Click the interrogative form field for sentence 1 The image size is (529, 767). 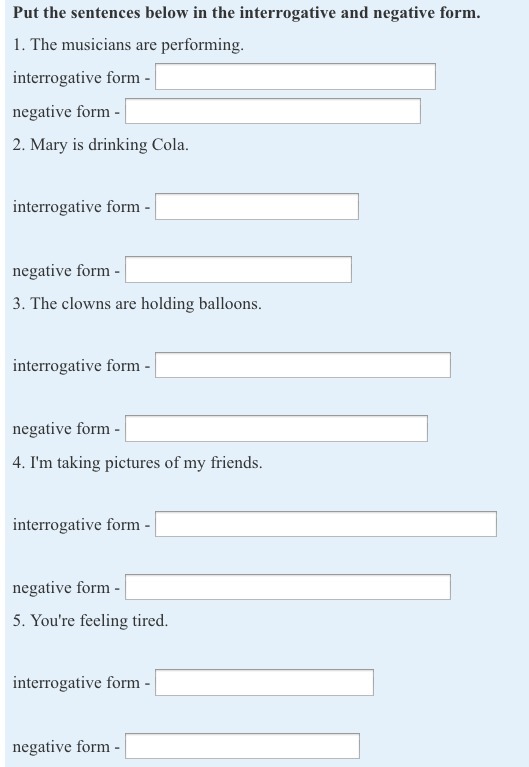pos(295,76)
